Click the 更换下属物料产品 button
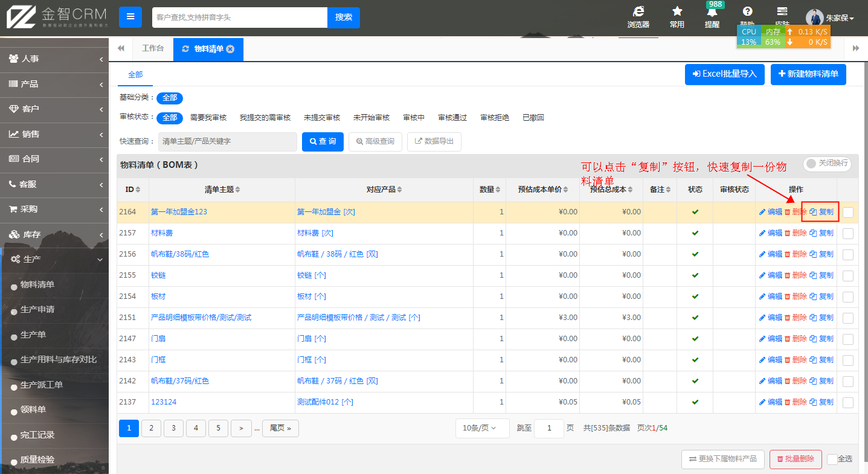This screenshot has height=474, width=868. coord(723,460)
